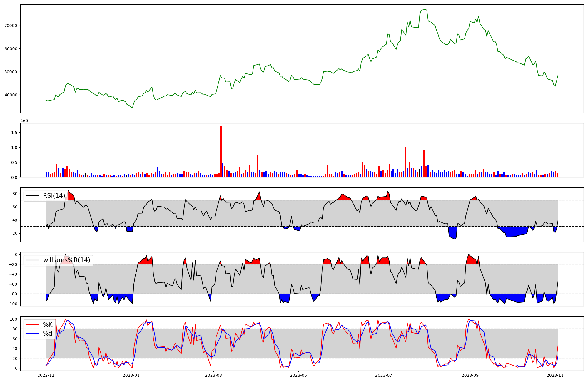Click the 2023-09 x-axis date label

(x=470, y=375)
